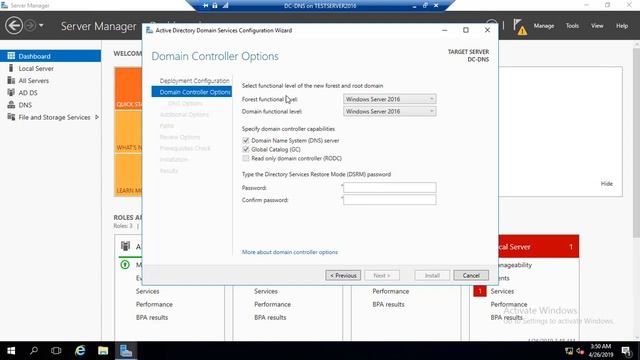Click the wizard title bar icon
640x360 pixels.
[149, 30]
